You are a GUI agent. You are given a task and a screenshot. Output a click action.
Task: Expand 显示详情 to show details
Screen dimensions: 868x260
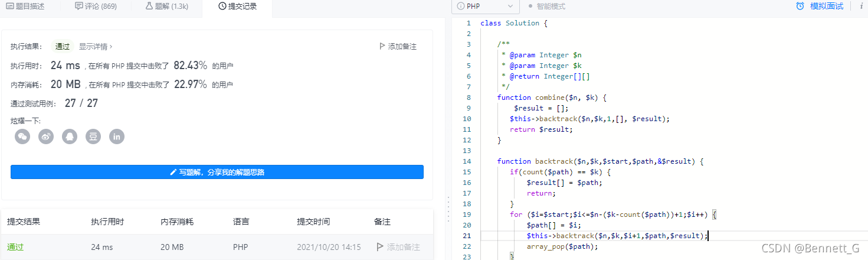click(96, 46)
